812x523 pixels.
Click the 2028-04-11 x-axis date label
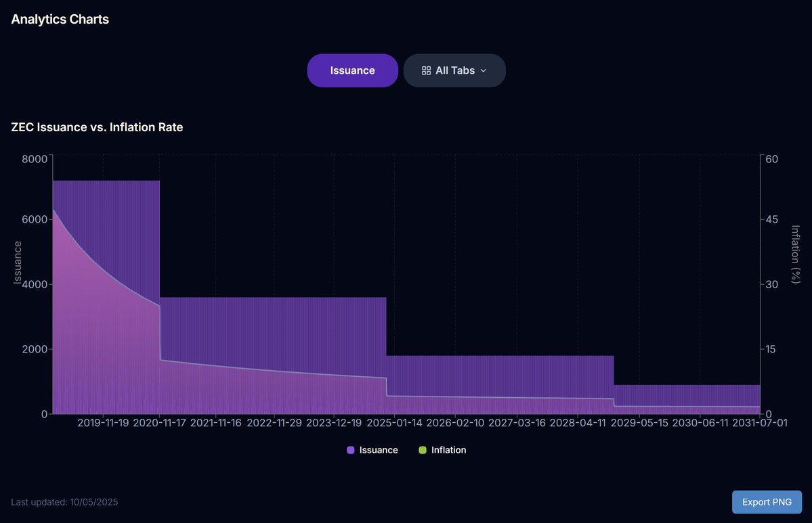(x=578, y=423)
